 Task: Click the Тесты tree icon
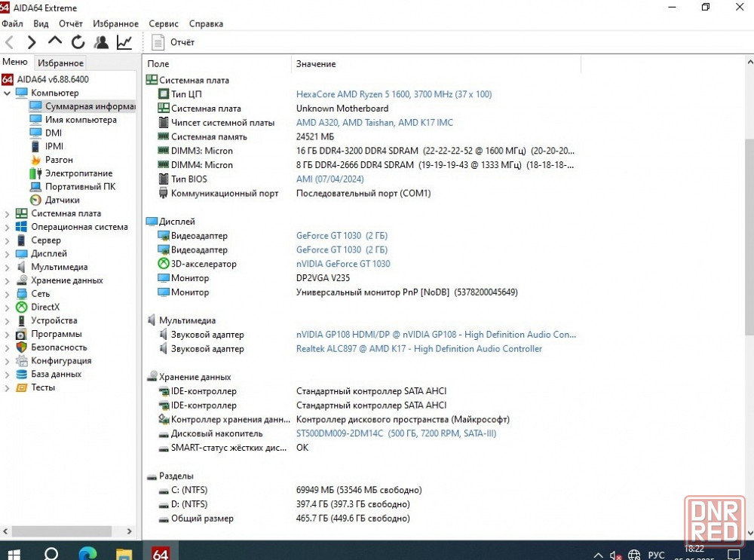21,387
